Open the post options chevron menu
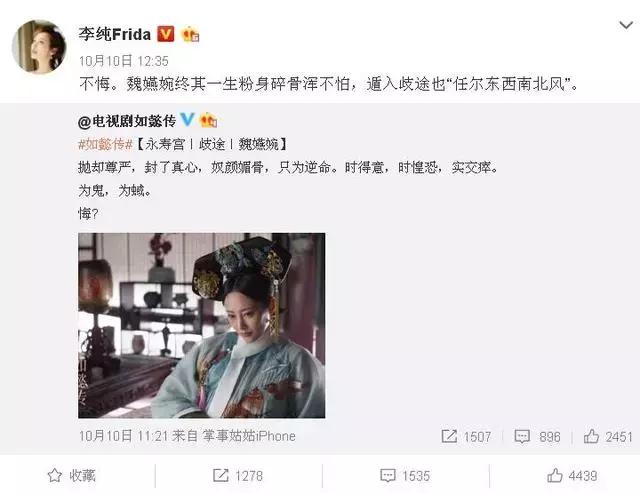 tap(626, 26)
